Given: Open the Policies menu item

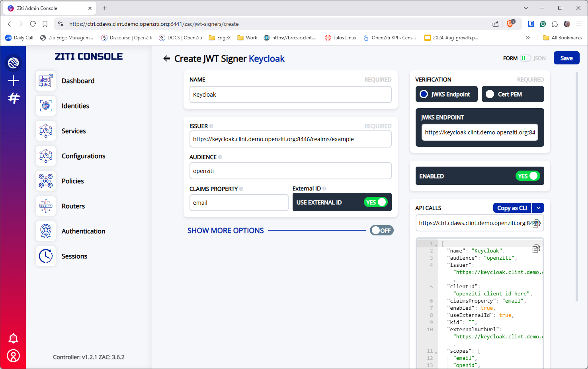Looking at the screenshot, I should (x=72, y=181).
